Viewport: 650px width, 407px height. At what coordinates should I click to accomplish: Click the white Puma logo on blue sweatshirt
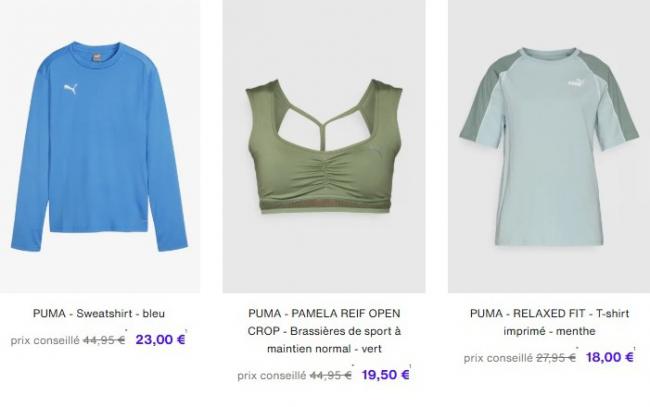point(71,89)
